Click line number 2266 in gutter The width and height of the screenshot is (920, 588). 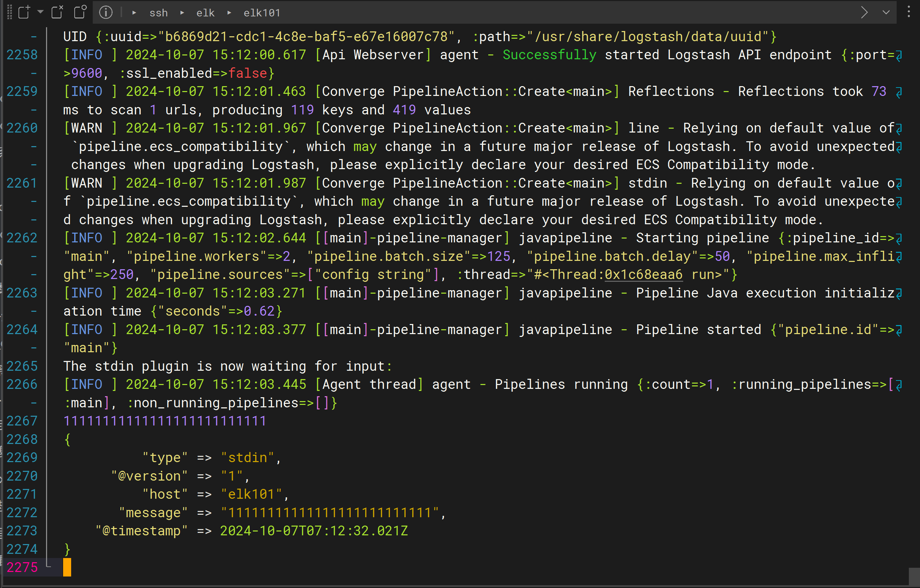pos(22,384)
